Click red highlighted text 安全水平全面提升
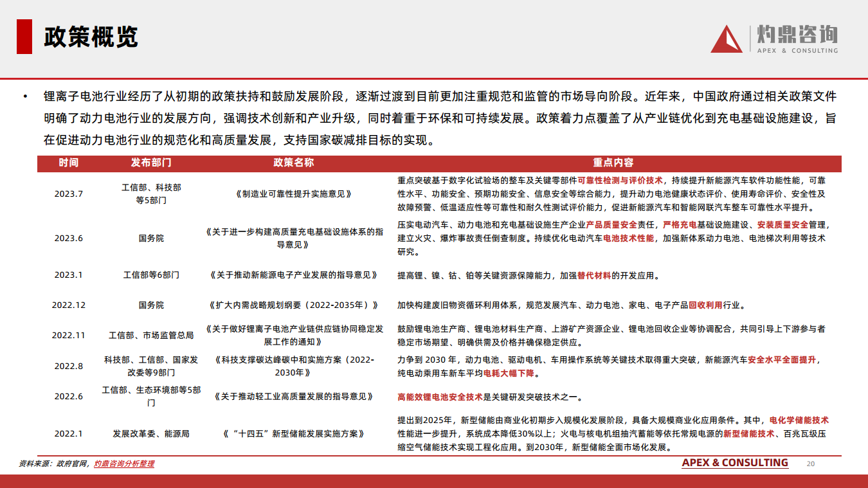This screenshot has width=868, height=488. tap(782, 360)
